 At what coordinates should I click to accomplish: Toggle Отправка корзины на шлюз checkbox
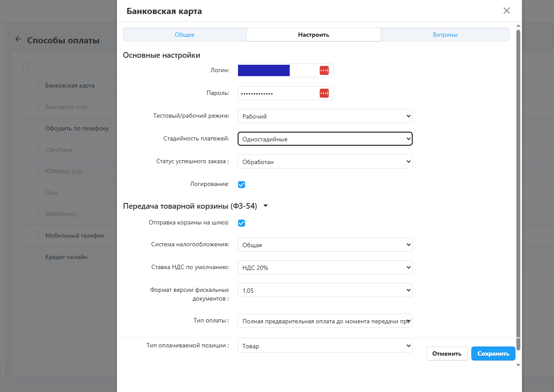pyautogui.click(x=242, y=223)
